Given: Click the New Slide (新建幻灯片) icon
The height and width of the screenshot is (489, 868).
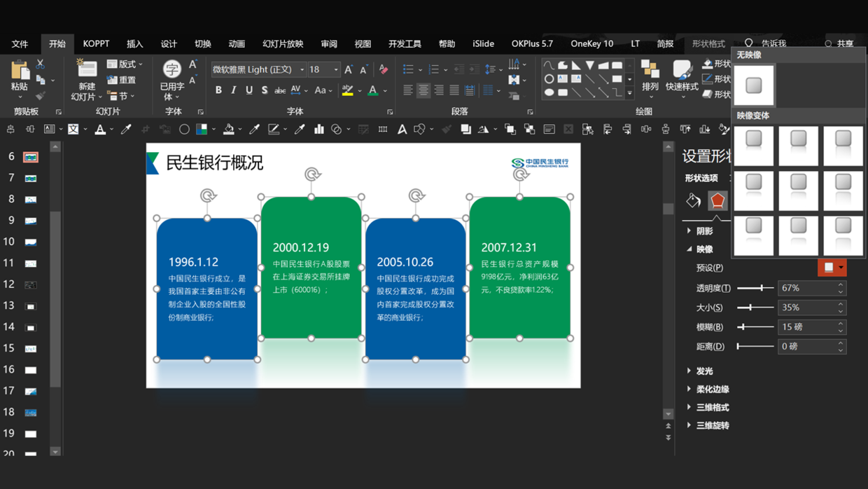Looking at the screenshot, I should pos(87,69).
